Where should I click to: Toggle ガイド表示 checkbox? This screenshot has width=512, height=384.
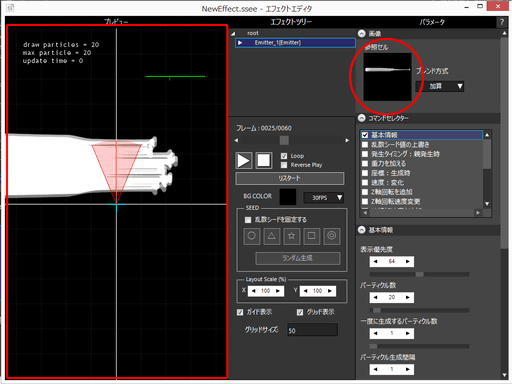240,312
